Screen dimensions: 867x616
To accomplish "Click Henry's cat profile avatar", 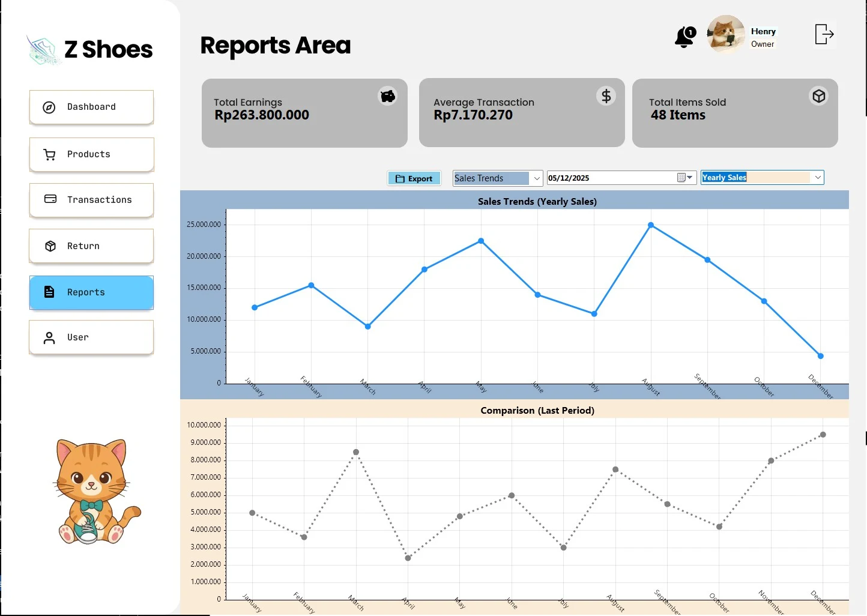I will (726, 34).
